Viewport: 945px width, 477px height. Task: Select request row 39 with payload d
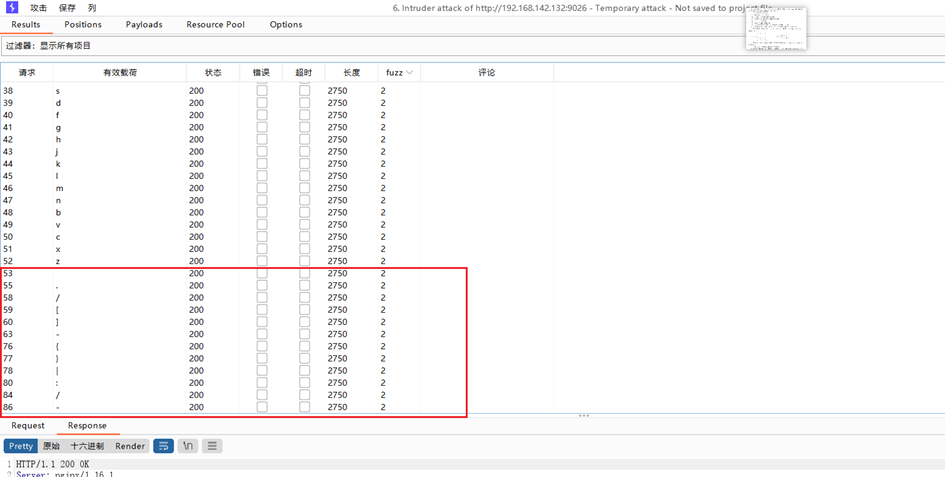point(277,103)
